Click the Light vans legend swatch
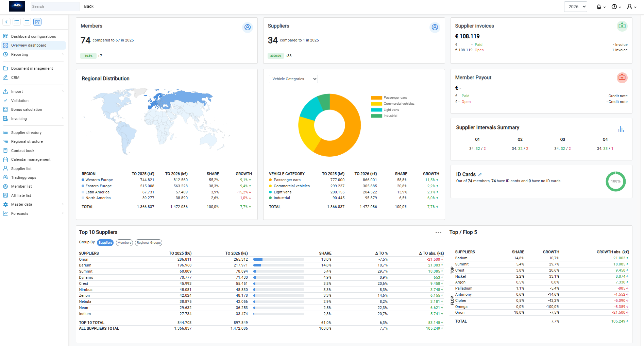This screenshot has height=346, width=644. point(376,110)
